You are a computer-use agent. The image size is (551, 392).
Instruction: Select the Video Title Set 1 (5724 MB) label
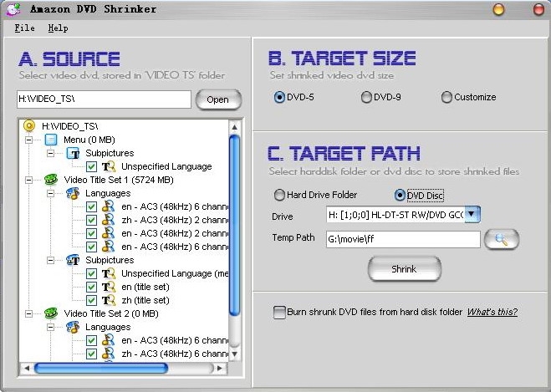[119, 180]
